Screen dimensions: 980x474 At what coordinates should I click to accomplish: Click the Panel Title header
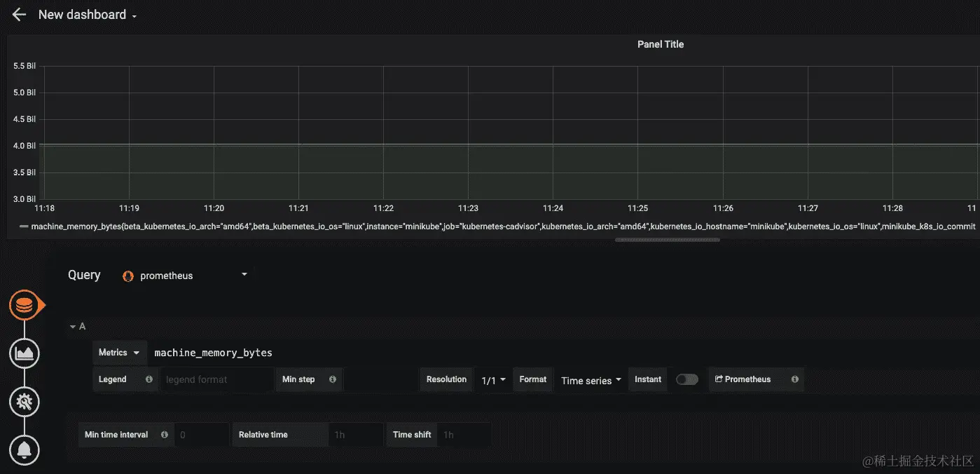(x=660, y=44)
